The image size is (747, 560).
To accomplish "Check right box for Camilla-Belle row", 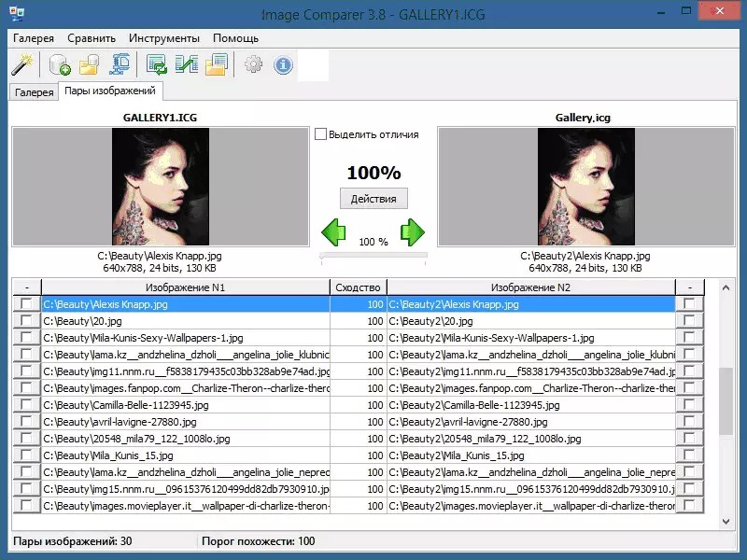I will coord(689,405).
